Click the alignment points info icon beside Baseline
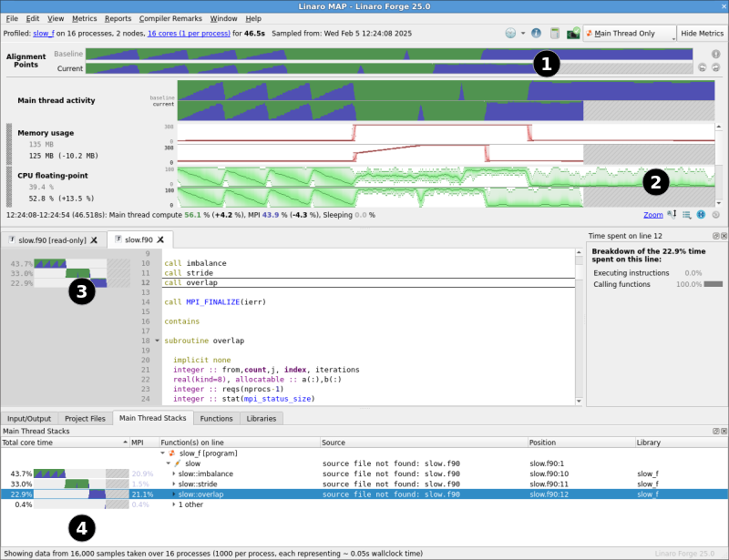 716,54
